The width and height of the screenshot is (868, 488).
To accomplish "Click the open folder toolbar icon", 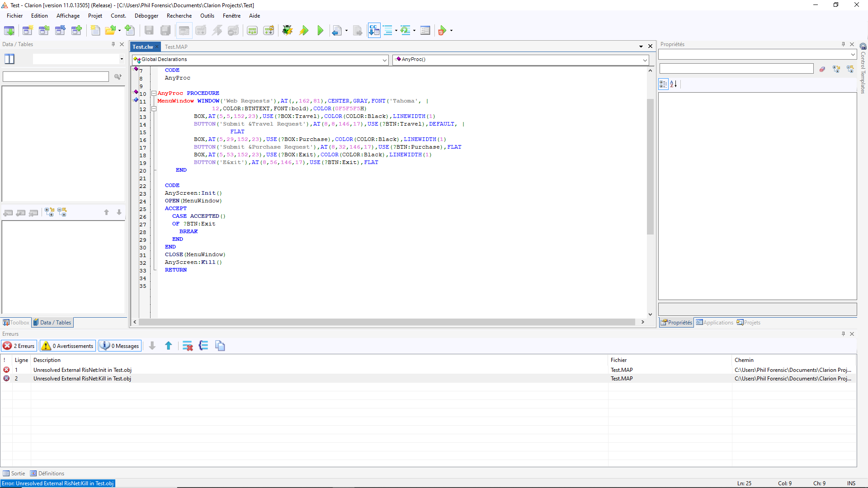I will (x=110, y=30).
